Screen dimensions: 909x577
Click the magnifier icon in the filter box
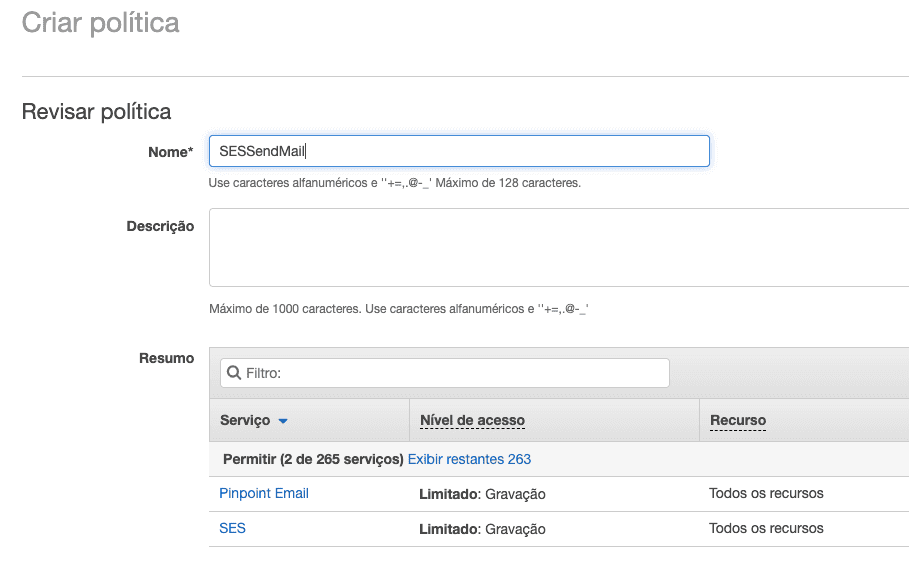click(234, 373)
